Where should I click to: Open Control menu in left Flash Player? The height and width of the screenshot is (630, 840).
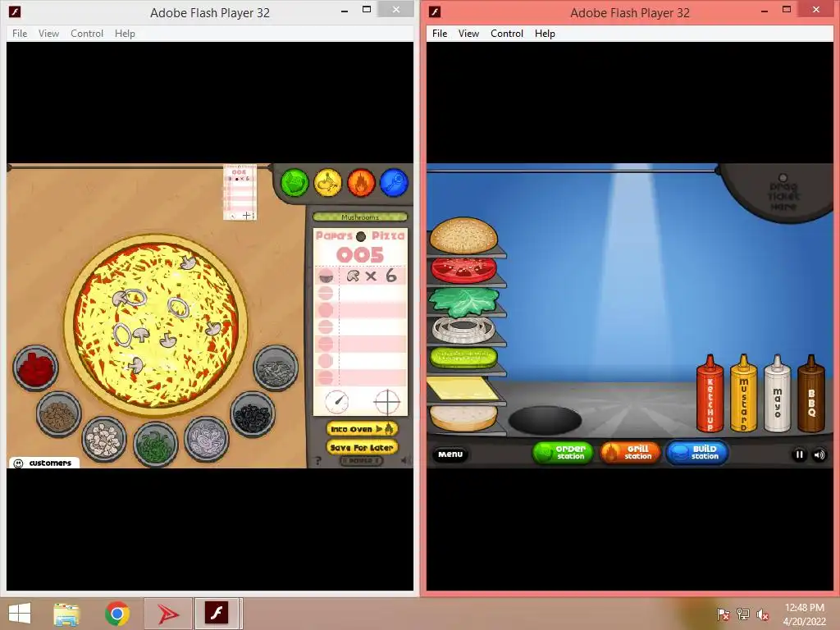[x=87, y=33]
